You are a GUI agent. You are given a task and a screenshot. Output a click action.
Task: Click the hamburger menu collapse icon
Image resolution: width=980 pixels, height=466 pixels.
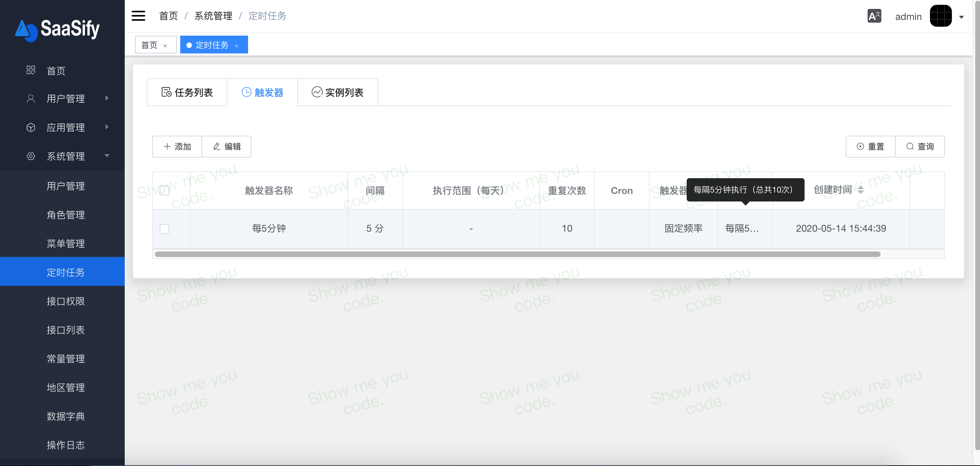click(138, 16)
